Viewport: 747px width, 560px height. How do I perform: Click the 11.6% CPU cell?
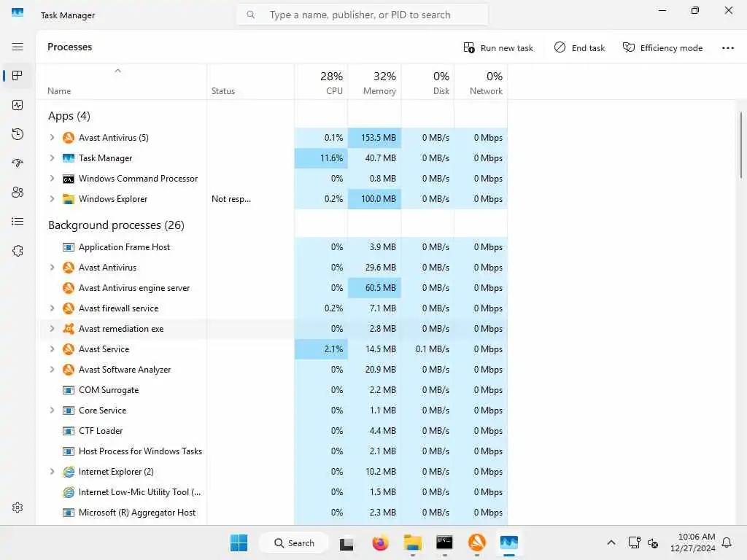pyautogui.click(x=321, y=158)
